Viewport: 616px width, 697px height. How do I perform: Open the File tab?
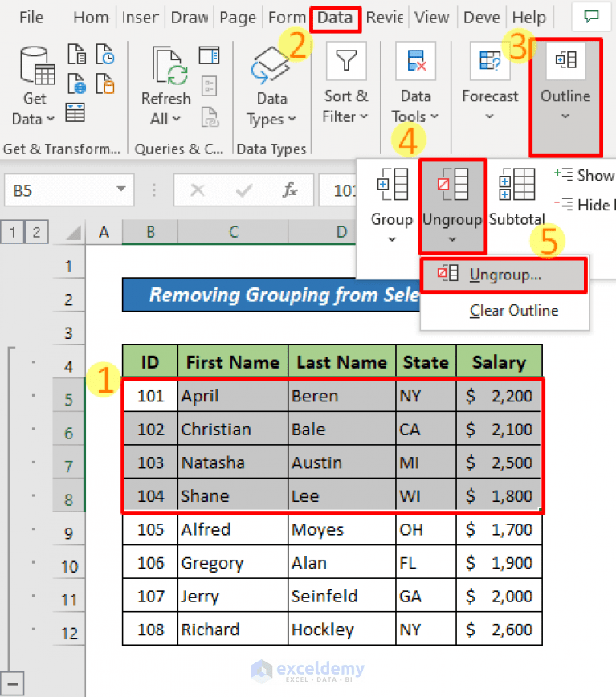31,18
